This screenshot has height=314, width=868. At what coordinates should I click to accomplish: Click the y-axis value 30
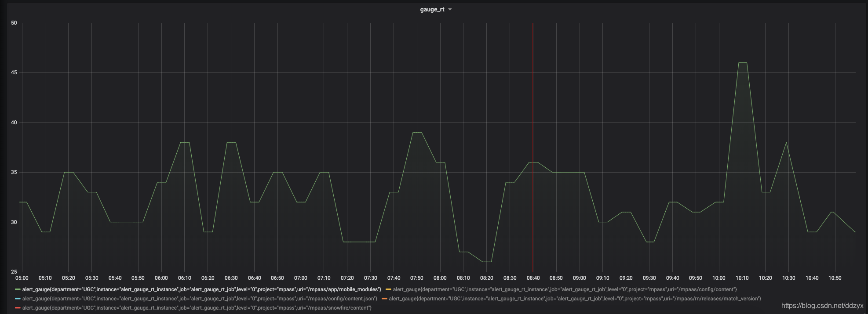click(x=14, y=222)
